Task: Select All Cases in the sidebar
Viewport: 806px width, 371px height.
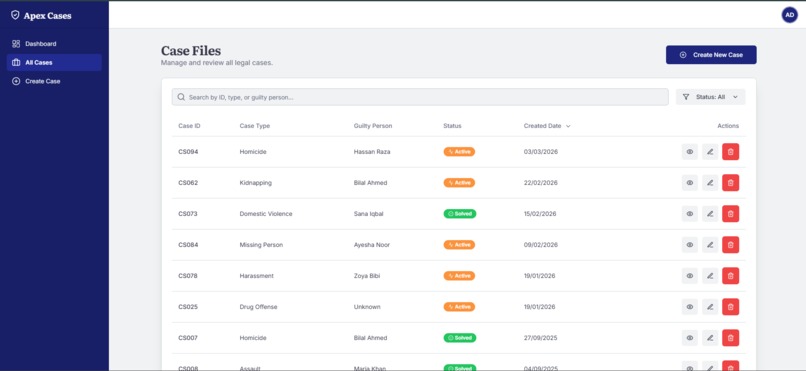Action: coord(54,62)
